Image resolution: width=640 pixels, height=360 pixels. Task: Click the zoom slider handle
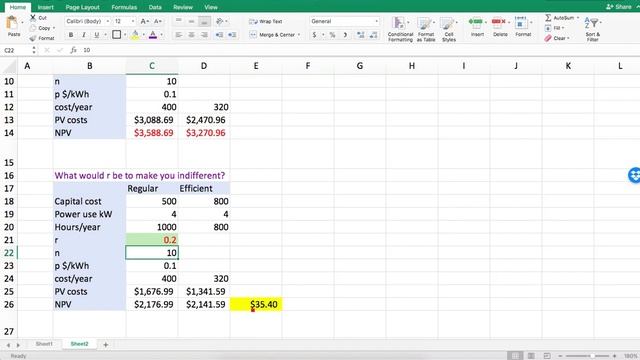[x=592, y=356]
